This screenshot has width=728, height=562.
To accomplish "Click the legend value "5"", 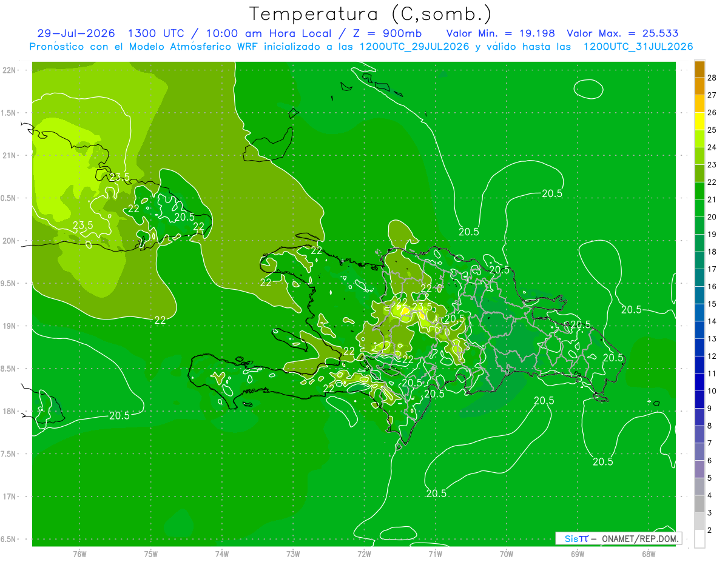I will [x=710, y=478].
